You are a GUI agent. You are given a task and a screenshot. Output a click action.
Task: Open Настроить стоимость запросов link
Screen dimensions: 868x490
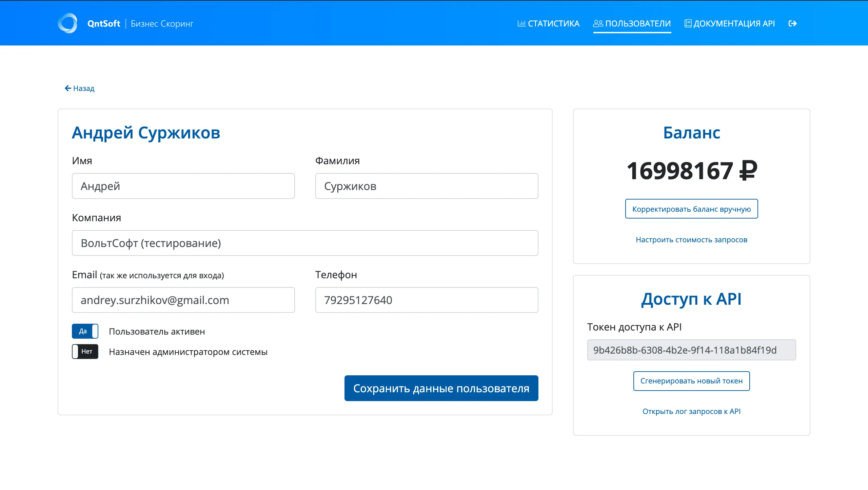tap(692, 239)
